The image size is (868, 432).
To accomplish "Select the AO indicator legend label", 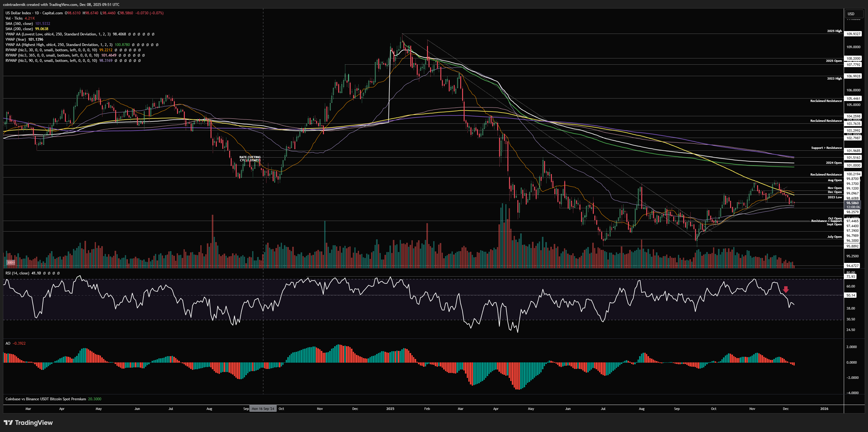I will tap(8, 343).
